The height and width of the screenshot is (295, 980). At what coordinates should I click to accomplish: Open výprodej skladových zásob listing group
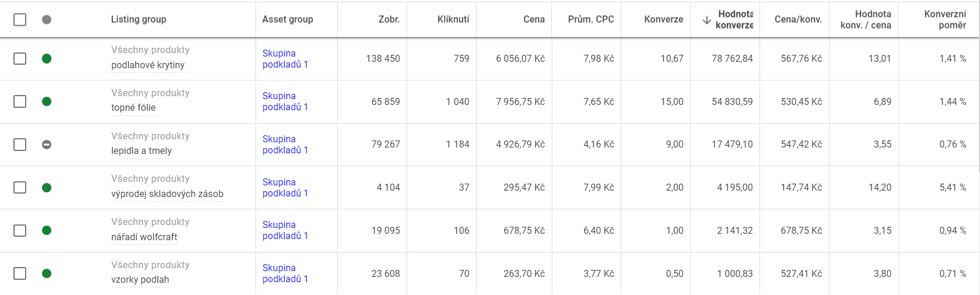(167, 194)
